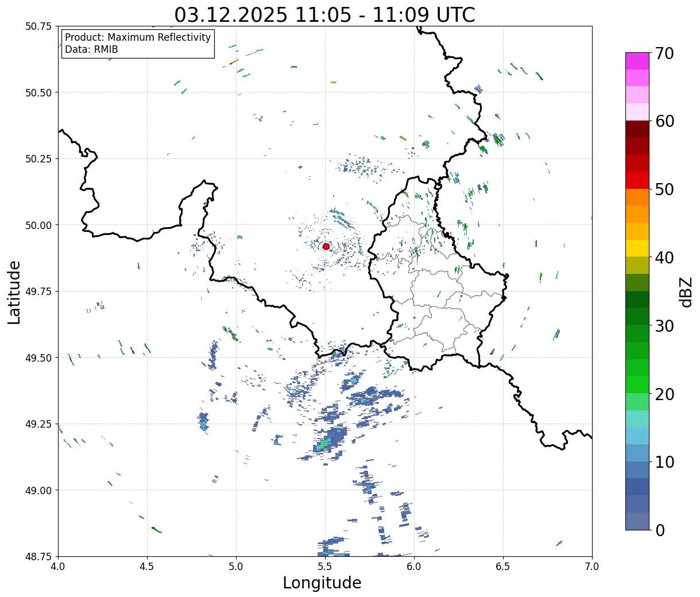Click the colorbar tick label 20
Viewport: 700px width, 597px height.
tap(664, 394)
